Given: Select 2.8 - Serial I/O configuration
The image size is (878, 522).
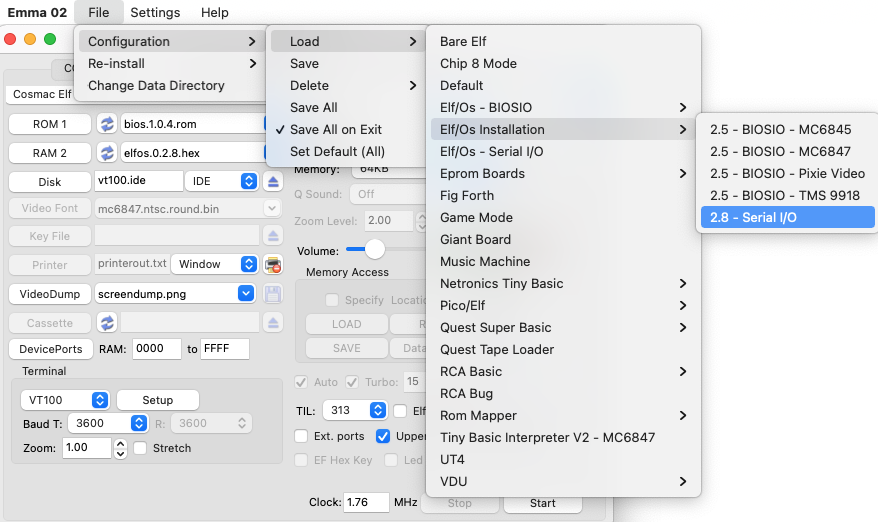Looking at the screenshot, I should coord(788,217).
